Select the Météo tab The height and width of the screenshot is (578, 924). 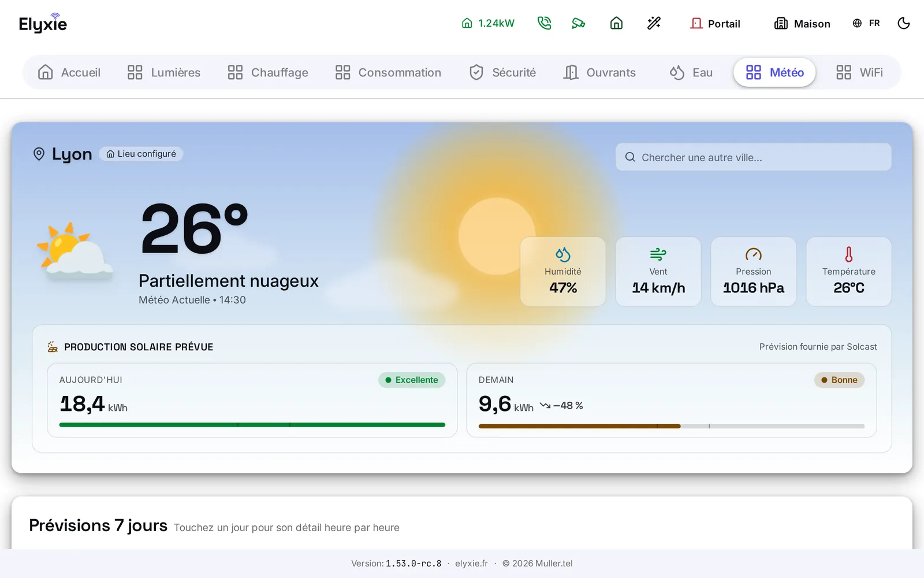coord(774,72)
